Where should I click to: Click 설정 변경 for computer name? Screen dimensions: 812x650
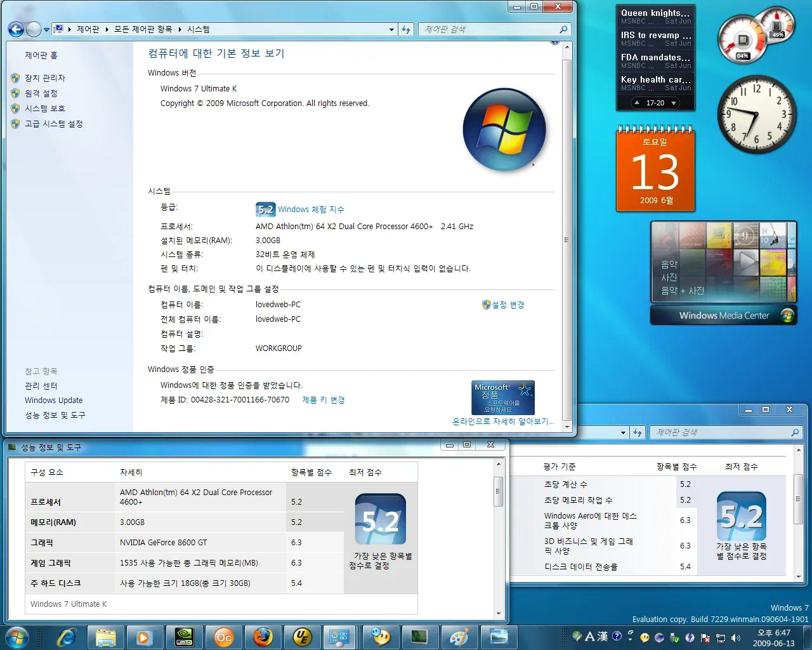[508, 305]
